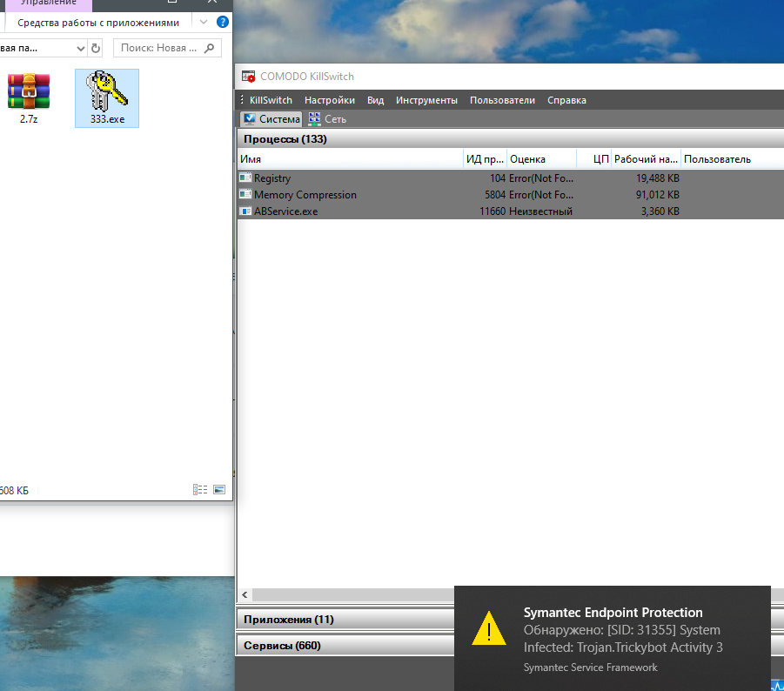Click the Trojan.Trickybot Activity 3 message text
The height and width of the screenshot is (691, 784).
[649, 647]
